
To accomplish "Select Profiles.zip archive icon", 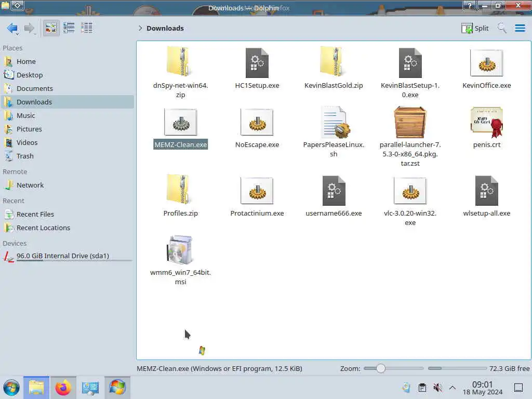I will [180, 189].
